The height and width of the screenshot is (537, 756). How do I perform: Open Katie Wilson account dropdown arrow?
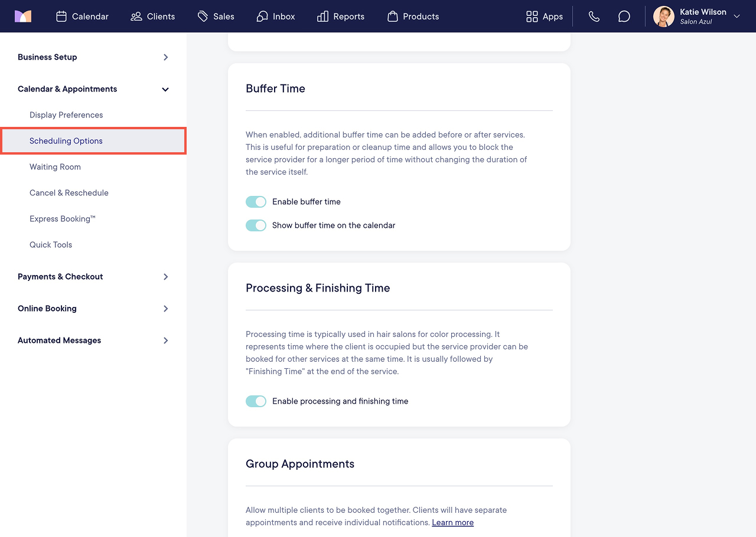tap(737, 17)
